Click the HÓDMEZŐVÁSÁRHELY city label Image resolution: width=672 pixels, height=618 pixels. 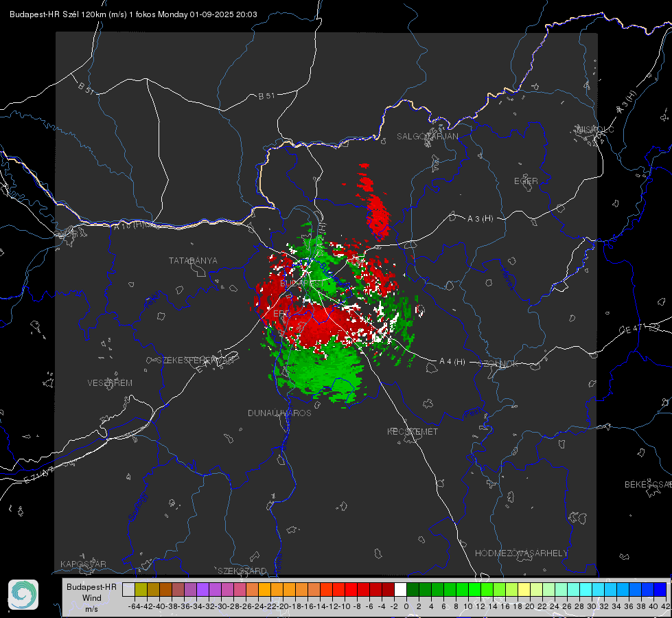pyautogui.click(x=521, y=553)
